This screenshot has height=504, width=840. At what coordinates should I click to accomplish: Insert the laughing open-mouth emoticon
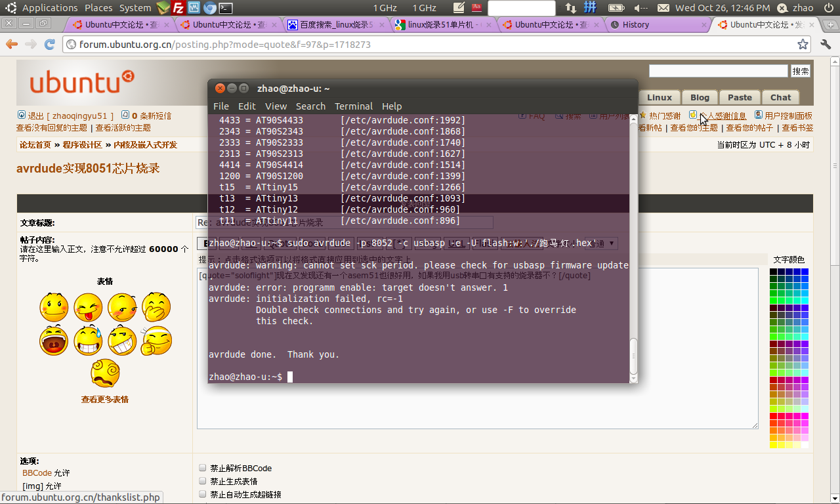point(54,341)
